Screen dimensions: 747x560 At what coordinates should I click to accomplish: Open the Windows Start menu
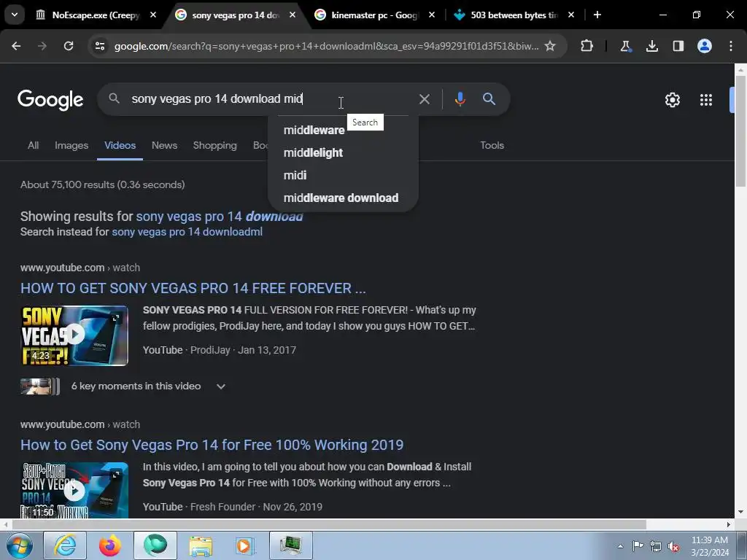click(x=19, y=545)
